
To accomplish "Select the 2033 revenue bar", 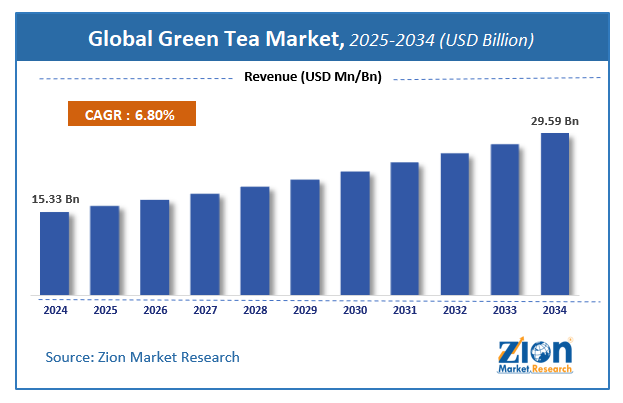I will tap(505, 219).
